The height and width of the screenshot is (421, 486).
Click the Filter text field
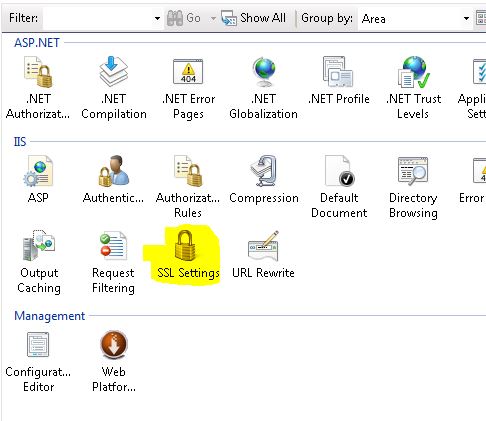point(98,18)
